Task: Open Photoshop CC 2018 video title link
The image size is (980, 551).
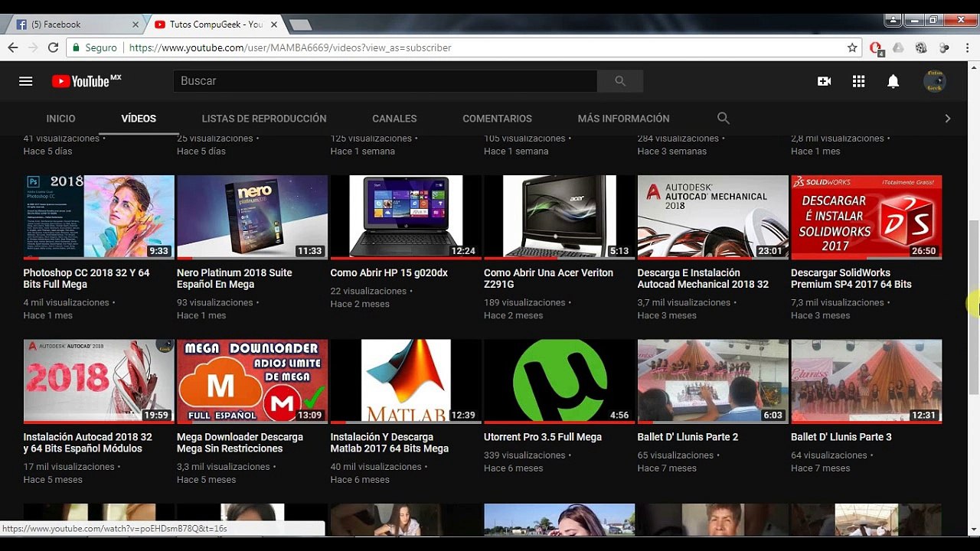Action: (87, 279)
